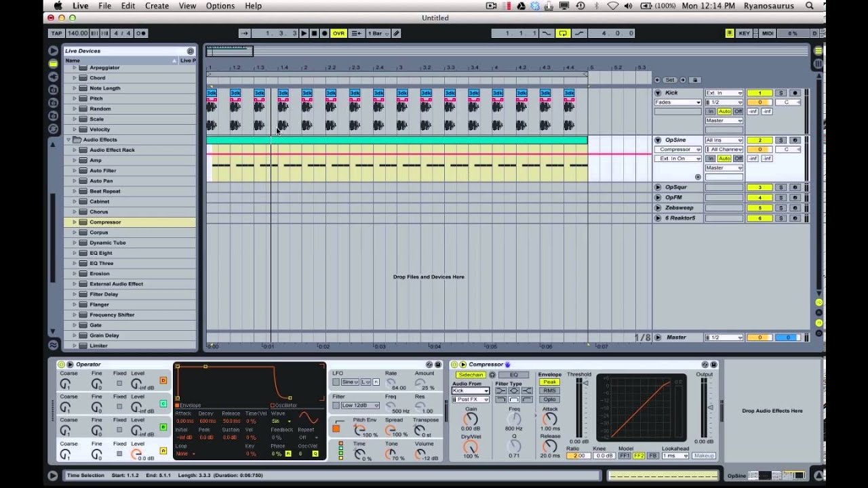The height and width of the screenshot is (488, 868).
Task: Toggle the OVR overdub button
Action: (338, 33)
